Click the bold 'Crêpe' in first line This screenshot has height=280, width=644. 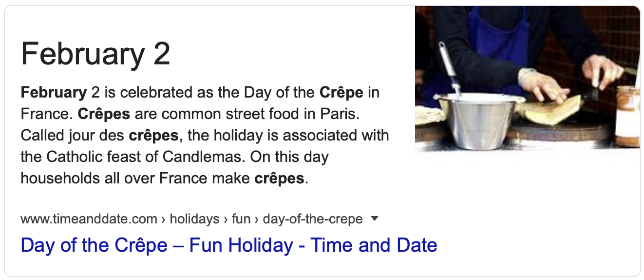[341, 92]
